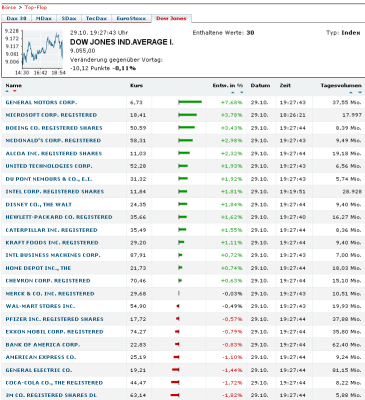Sort Tagesvolumen ascending using up arrow
Image resolution: width=365 pixels, height=400 pixels.
[351, 92]
